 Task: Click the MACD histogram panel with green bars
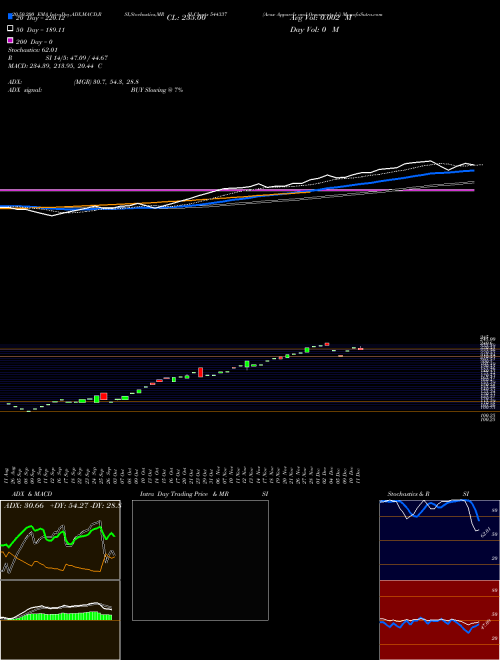coord(60,620)
